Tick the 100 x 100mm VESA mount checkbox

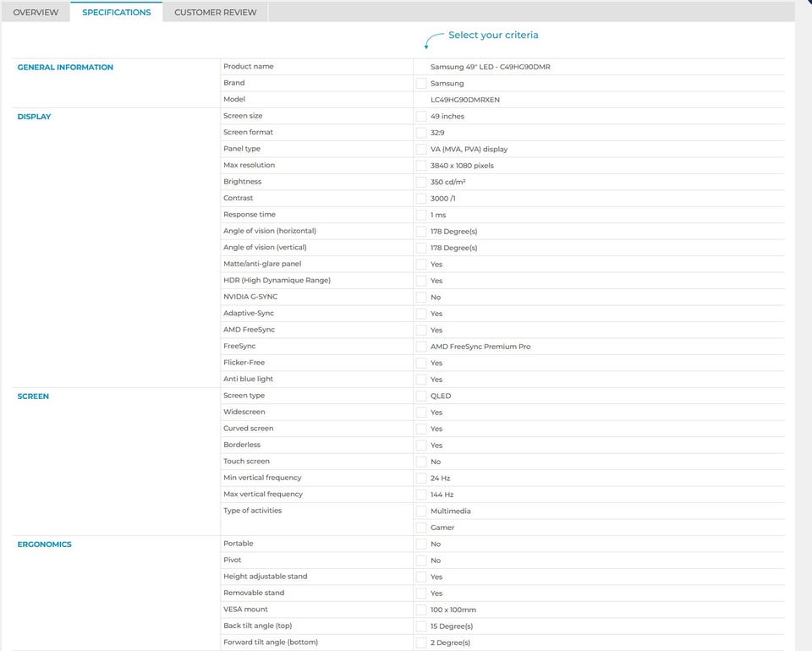[421, 610]
